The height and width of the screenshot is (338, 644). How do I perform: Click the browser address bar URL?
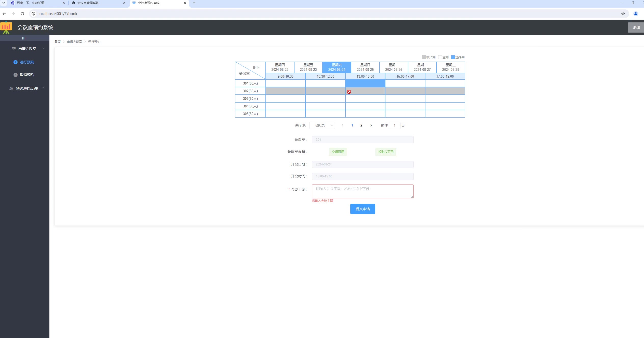[58, 14]
